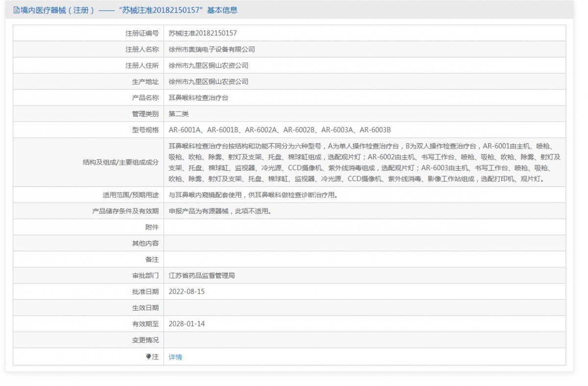Screen dimensions: 588x386
Task: Click the bulb icon beside 注 label
Action: [x=148, y=357]
